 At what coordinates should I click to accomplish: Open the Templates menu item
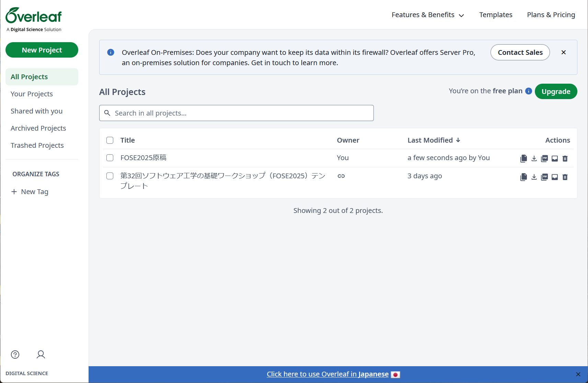(496, 15)
